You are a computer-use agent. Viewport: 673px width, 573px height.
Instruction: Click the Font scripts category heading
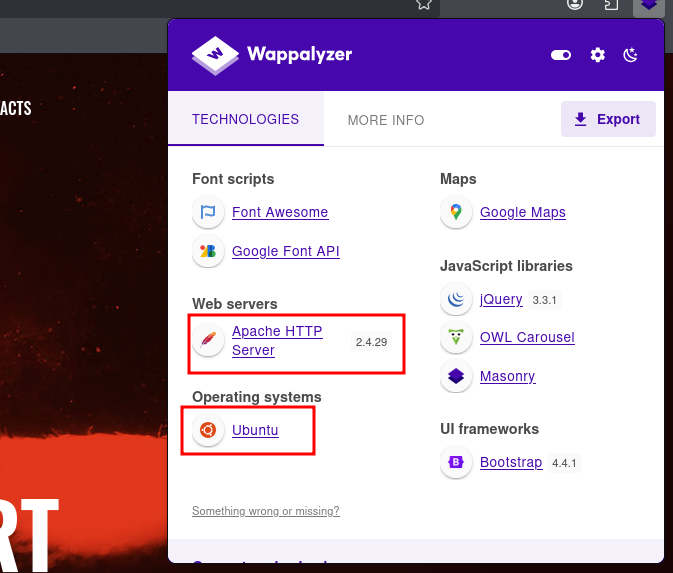(233, 179)
